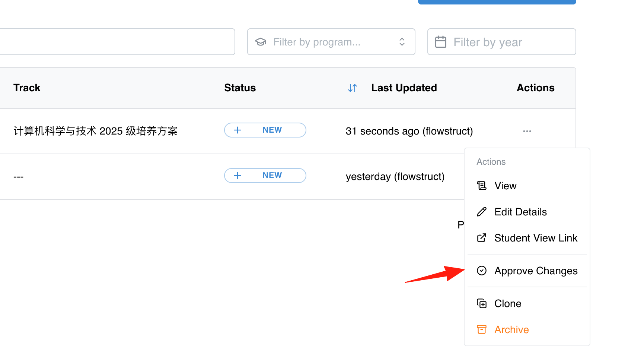Click the sort arrows icon beside Last Updated

click(353, 88)
